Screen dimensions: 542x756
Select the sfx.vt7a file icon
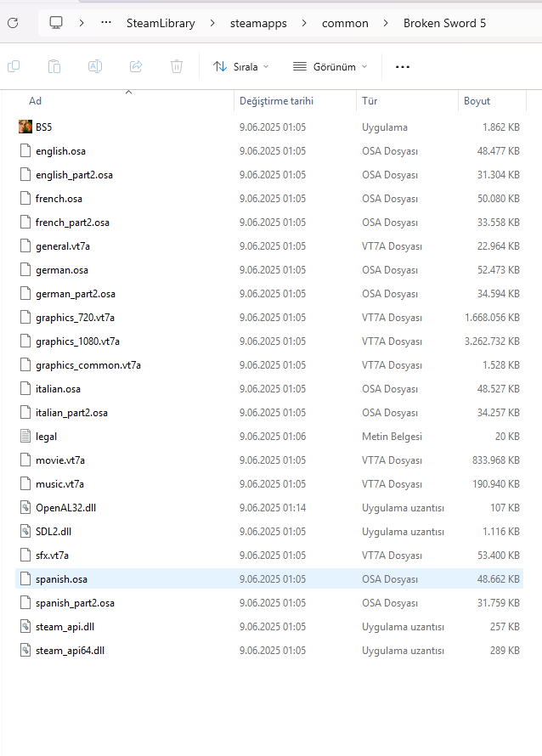25,555
